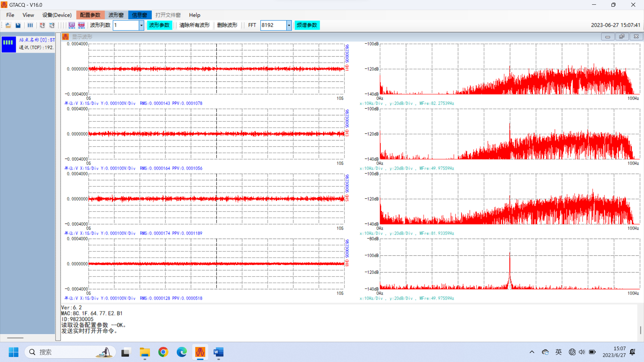Click the MFre:81.93359Hz spectrum label
Screen dimensions: 644x362
click(x=437, y=234)
